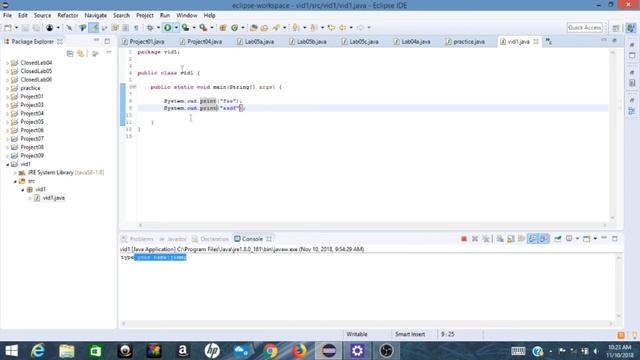The width and height of the screenshot is (640, 360).
Task: Expand JRE System Library node
Action: [15, 173]
